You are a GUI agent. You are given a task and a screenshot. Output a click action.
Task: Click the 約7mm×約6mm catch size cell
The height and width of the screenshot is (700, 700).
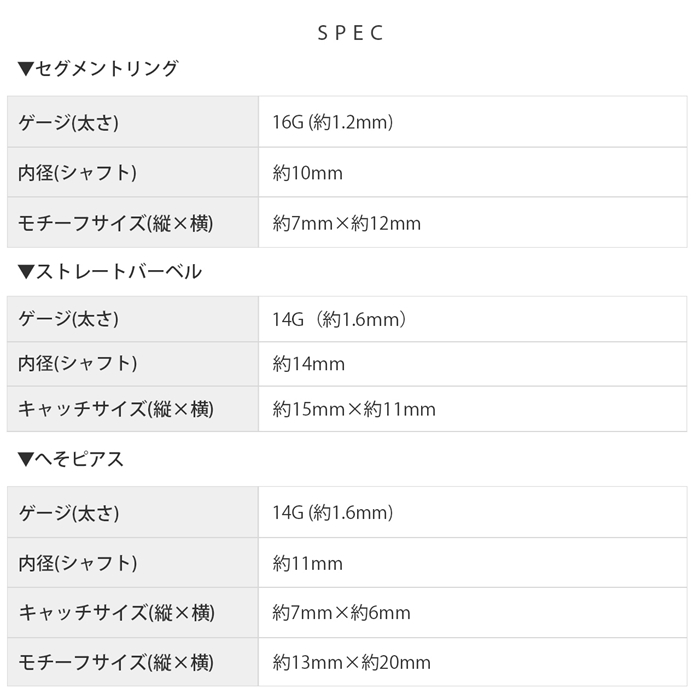(x=341, y=613)
